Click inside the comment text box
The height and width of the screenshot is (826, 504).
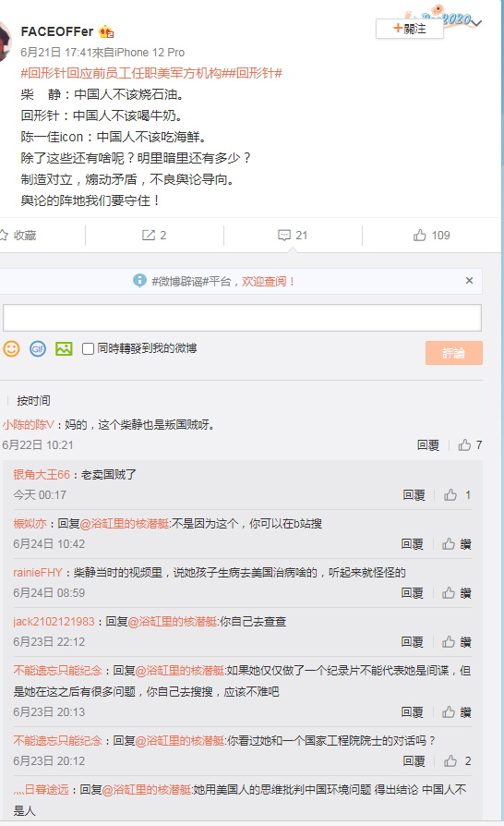tap(243, 318)
